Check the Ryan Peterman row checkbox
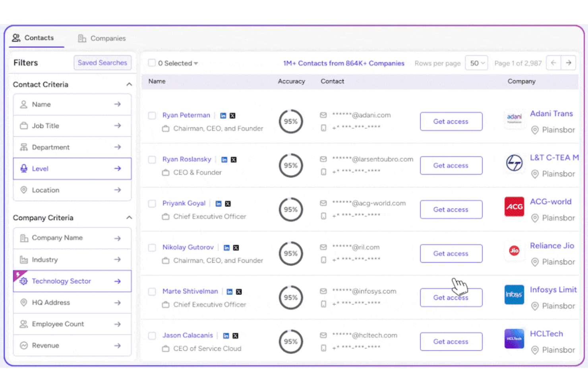This screenshot has width=588, height=392. [x=152, y=116]
